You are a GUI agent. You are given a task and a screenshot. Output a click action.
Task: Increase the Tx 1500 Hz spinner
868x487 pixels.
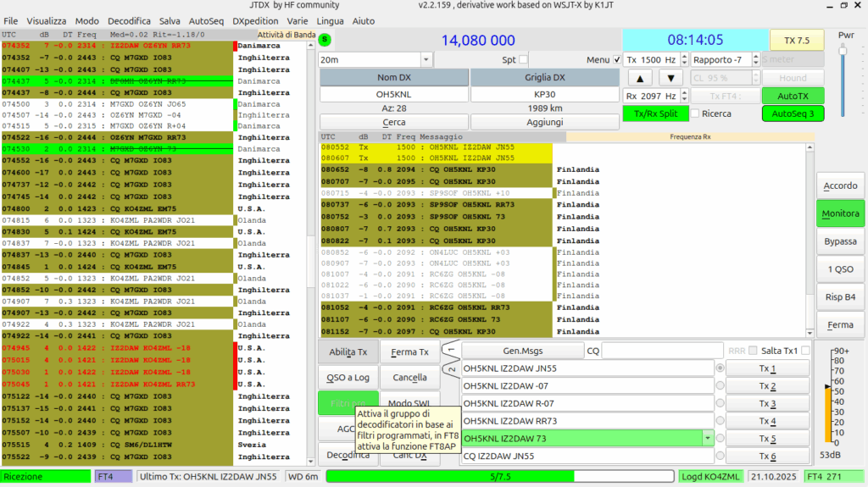684,57
